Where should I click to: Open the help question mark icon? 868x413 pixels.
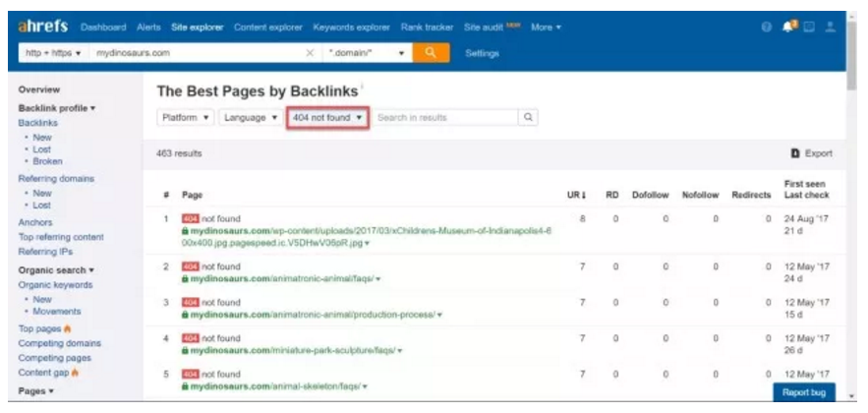(766, 27)
